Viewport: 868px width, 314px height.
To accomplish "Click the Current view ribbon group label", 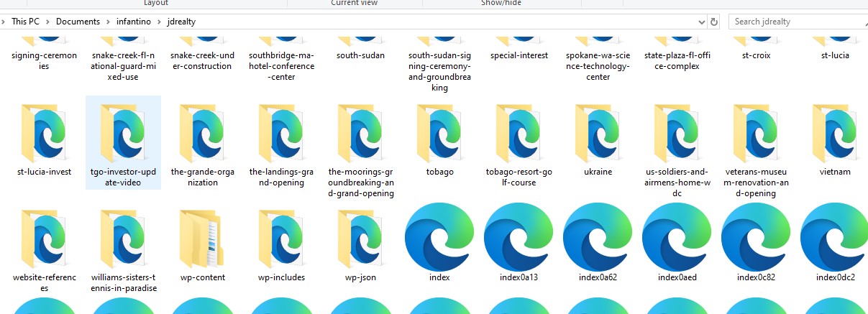I will click(x=354, y=4).
